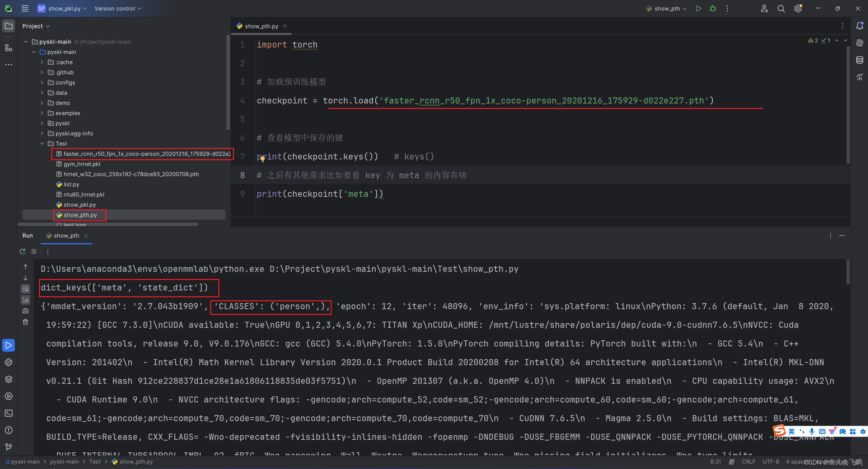Viewport: 868px width, 469px height.
Task: Open the show_pth run configuration dropdown
Action: (x=667, y=8)
